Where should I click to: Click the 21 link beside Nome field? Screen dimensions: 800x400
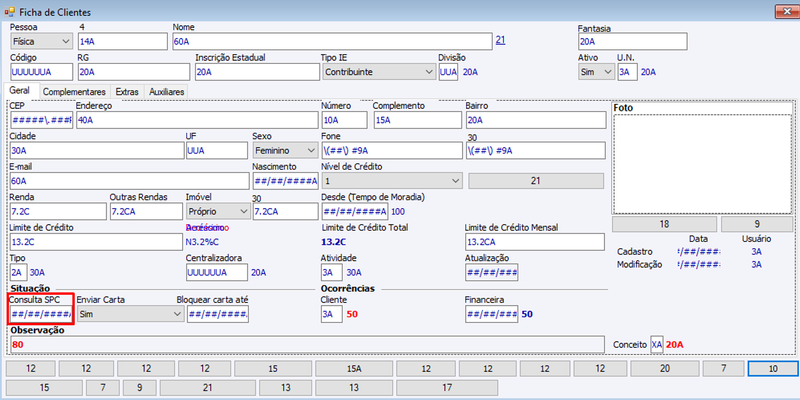[501, 40]
